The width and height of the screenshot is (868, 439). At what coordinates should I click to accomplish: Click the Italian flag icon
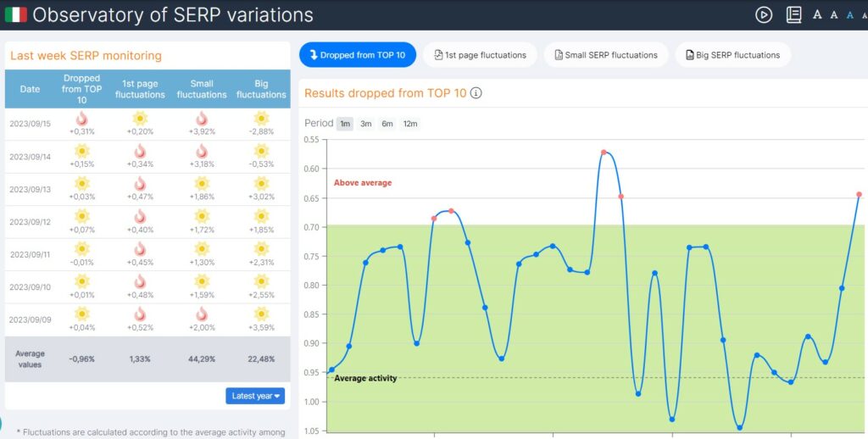pyautogui.click(x=15, y=14)
